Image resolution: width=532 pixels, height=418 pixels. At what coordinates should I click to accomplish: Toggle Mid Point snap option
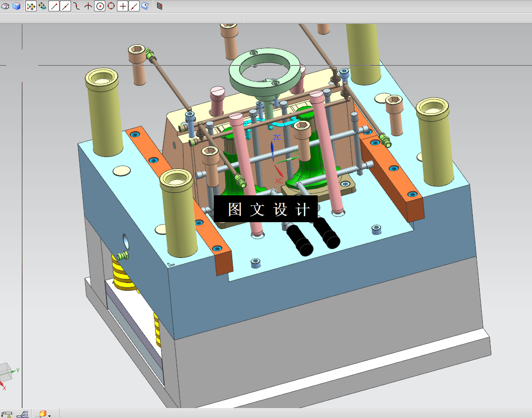tap(66, 6)
